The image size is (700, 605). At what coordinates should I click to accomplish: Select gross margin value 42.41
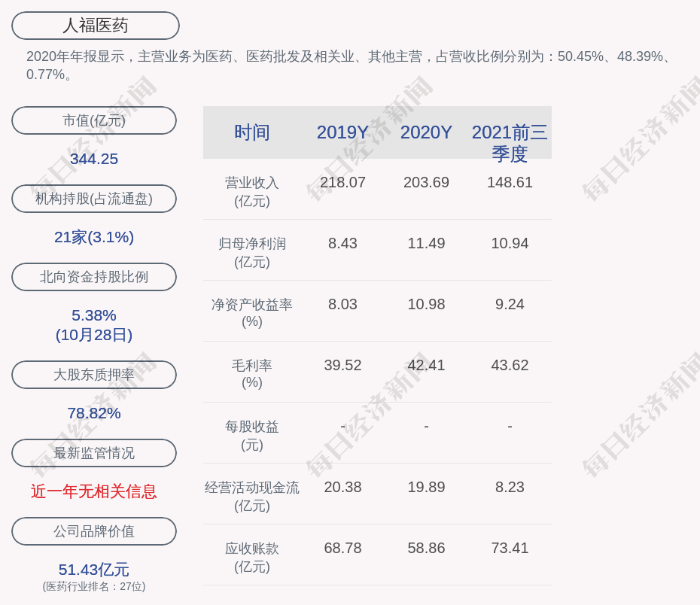coord(426,366)
